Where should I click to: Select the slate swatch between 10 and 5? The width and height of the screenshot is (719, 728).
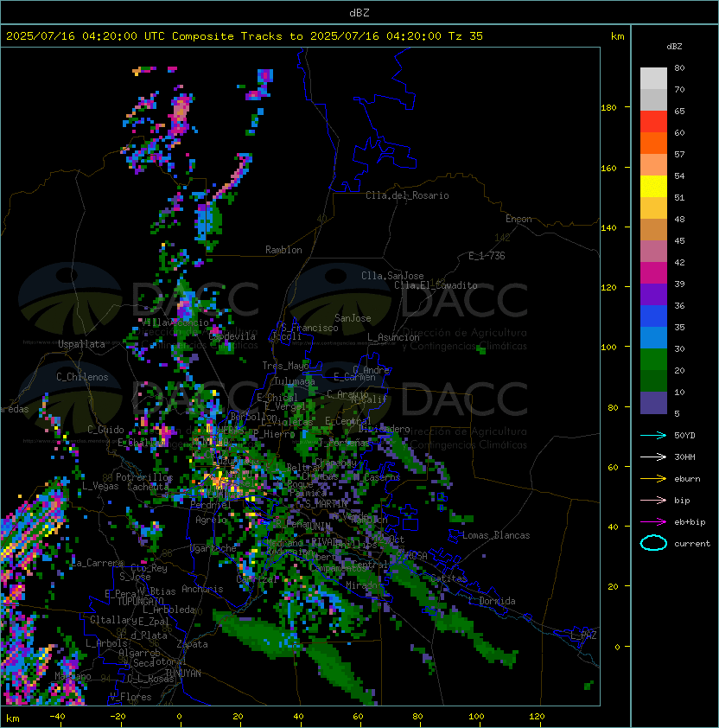653,403
